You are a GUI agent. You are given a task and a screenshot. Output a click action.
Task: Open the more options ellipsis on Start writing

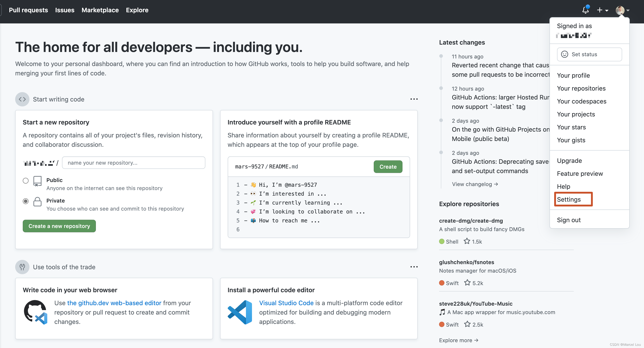click(414, 99)
